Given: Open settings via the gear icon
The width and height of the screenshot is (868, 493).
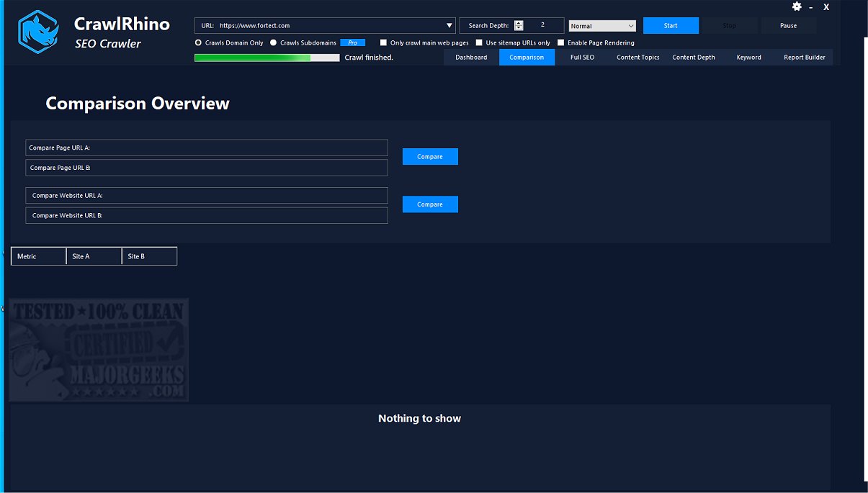Looking at the screenshot, I should coord(797,6).
